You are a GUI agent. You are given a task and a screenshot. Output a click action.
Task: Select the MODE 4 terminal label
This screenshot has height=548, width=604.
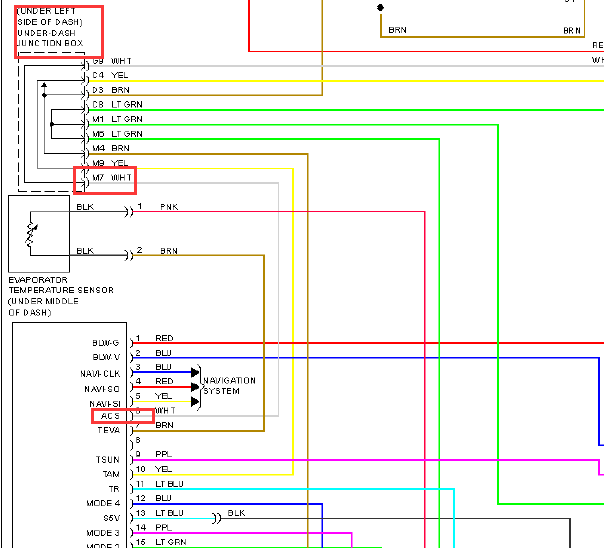pyautogui.click(x=103, y=503)
